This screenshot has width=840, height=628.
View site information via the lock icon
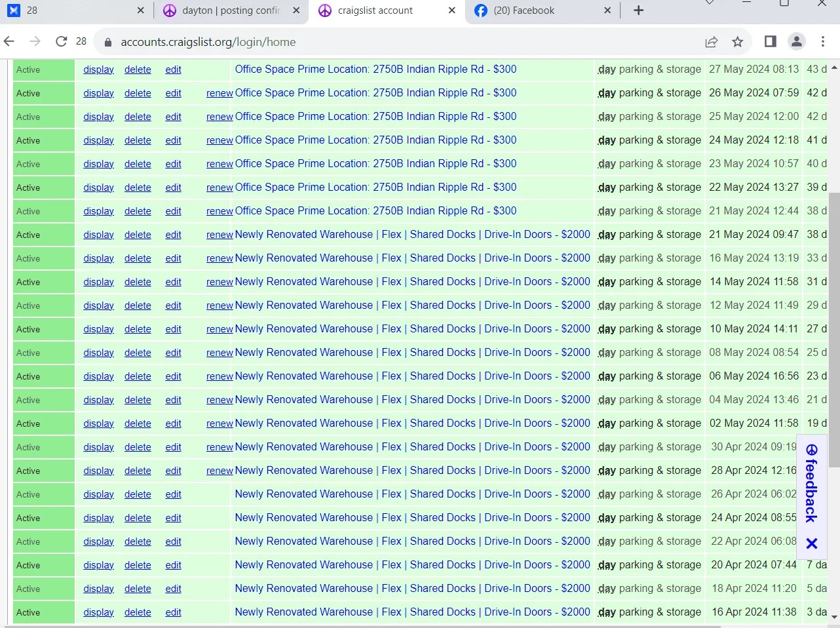[x=108, y=42]
